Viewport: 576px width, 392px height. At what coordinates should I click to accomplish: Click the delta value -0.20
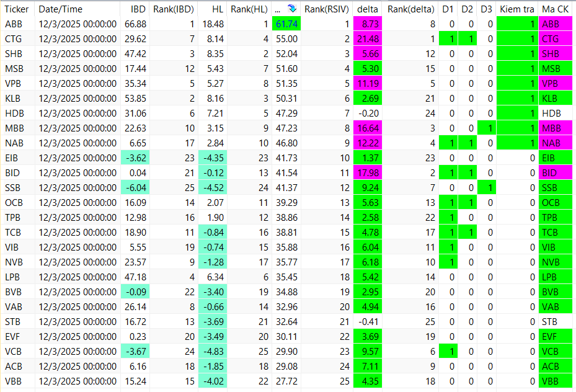pyautogui.click(x=368, y=113)
